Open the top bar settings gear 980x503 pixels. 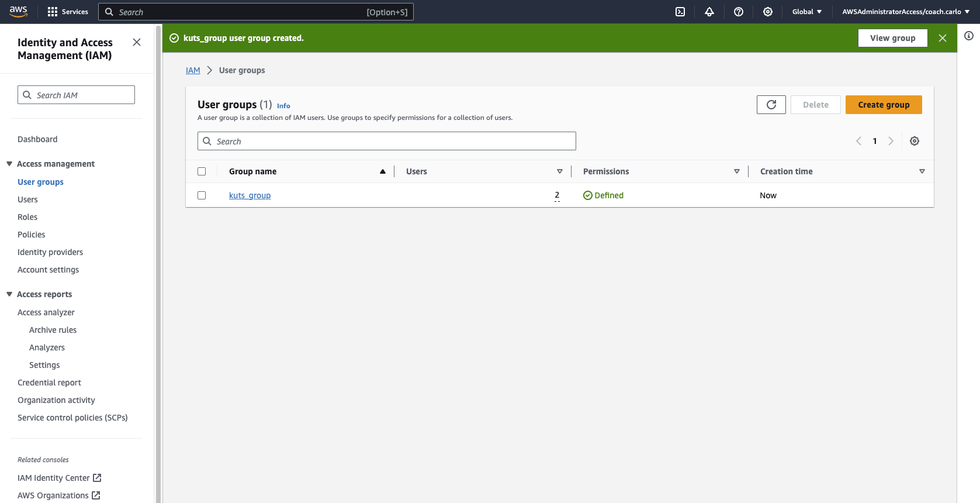click(768, 12)
